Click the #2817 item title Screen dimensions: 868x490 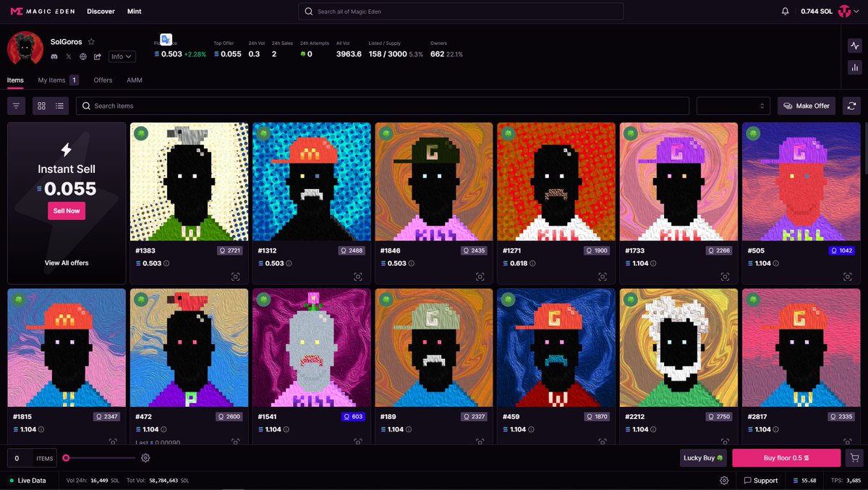(757, 417)
